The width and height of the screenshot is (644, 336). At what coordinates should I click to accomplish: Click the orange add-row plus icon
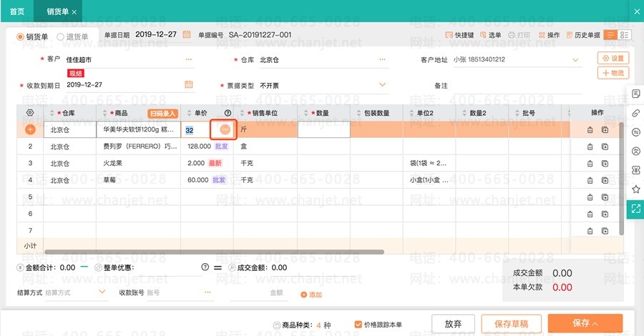click(30, 129)
